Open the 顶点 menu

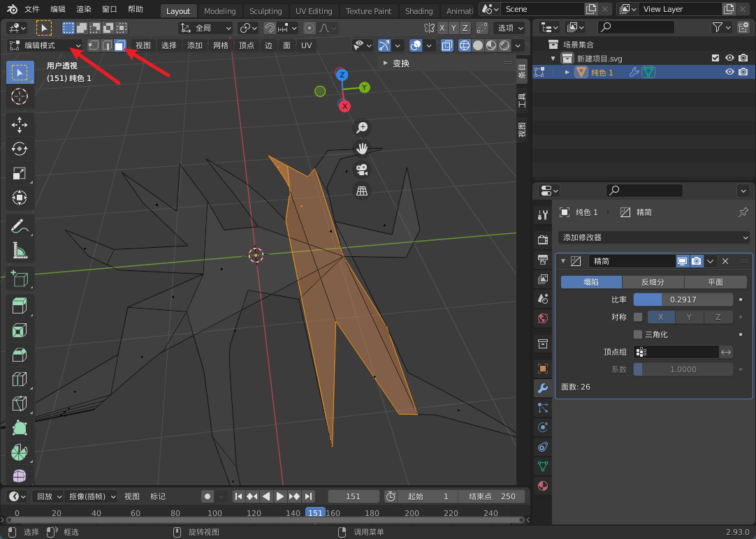[247, 45]
